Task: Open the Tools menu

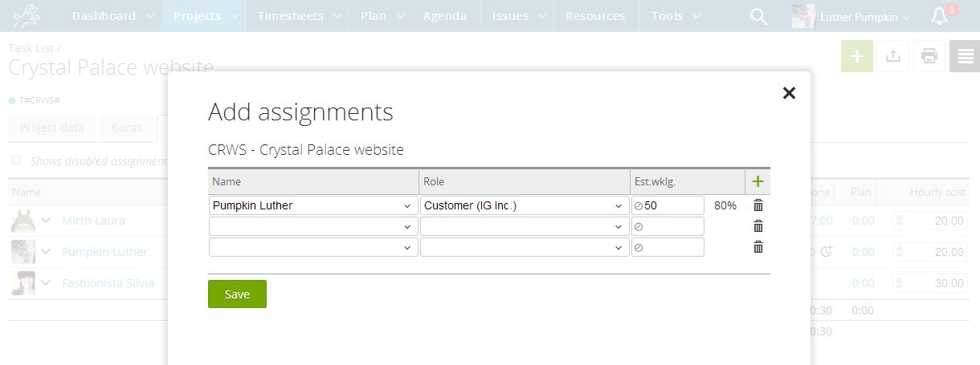Action: coord(674,16)
